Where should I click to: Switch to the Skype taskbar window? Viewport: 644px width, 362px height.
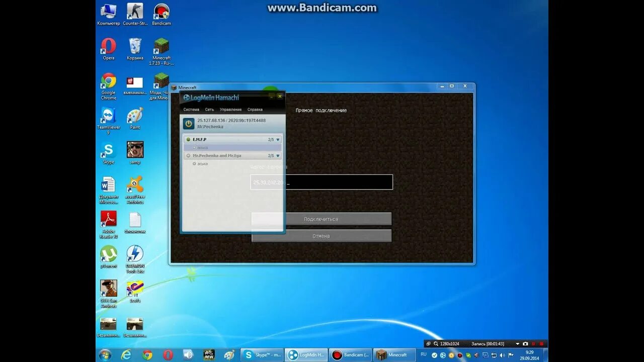(262, 355)
